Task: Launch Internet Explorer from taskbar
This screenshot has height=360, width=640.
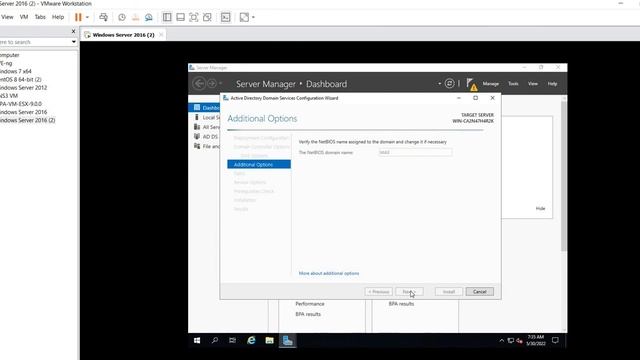Action: tap(251, 340)
